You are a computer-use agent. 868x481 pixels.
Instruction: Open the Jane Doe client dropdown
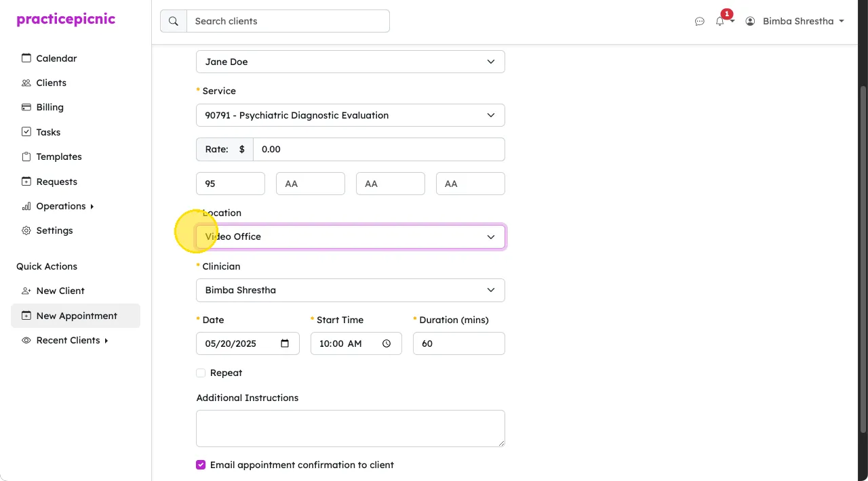[x=351, y=62]
